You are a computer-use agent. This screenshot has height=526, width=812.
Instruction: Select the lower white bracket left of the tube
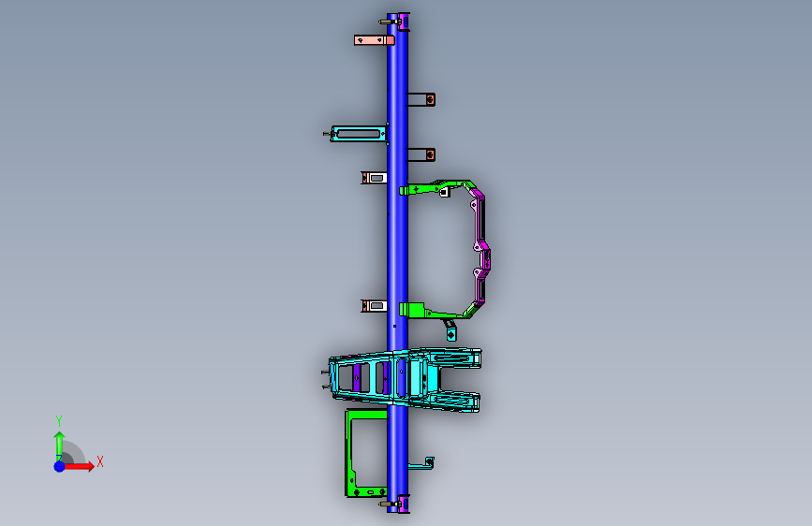374,306
